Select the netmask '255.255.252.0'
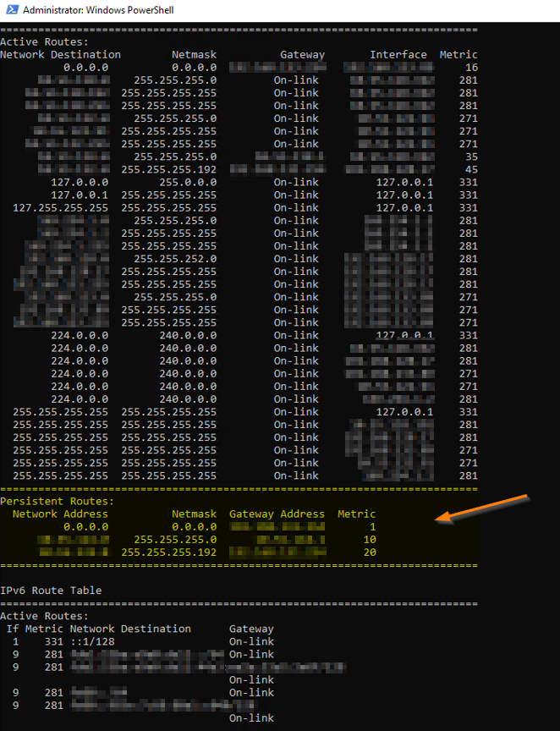Viewport: 560px width, 731px height. (x=175, y=259)
